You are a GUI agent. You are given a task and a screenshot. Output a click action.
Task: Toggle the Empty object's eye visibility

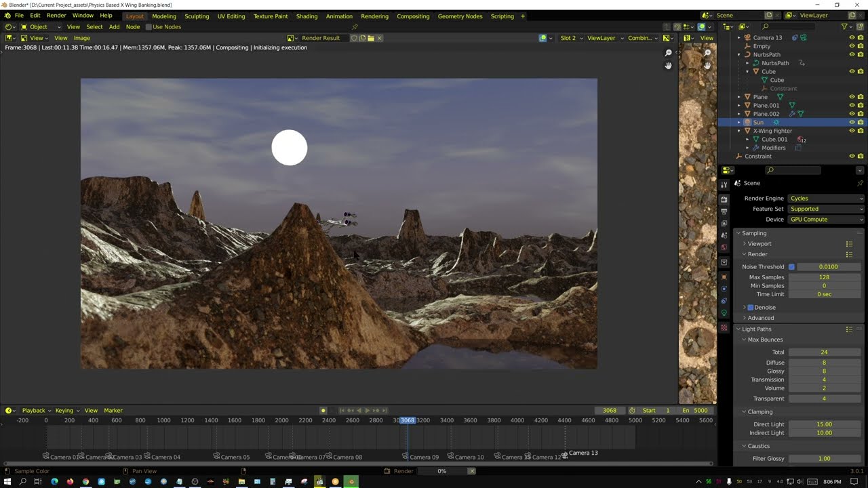852,46
